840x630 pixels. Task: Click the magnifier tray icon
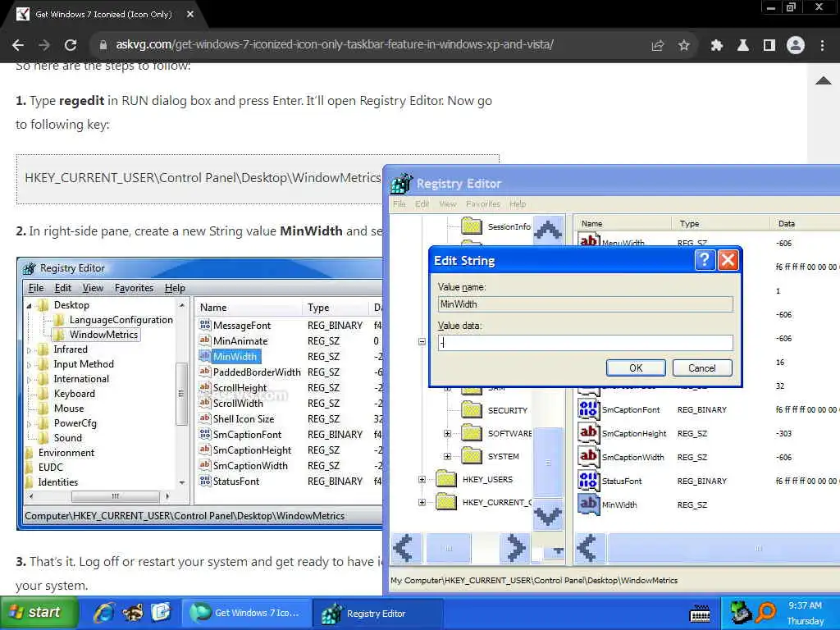pyautogui.click(x=767, y=612)
